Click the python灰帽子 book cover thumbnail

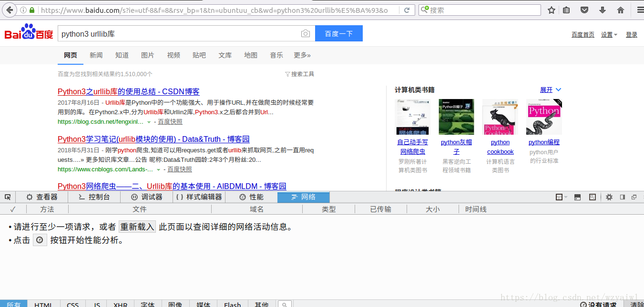pyautogui.click(x=457, y=117)
